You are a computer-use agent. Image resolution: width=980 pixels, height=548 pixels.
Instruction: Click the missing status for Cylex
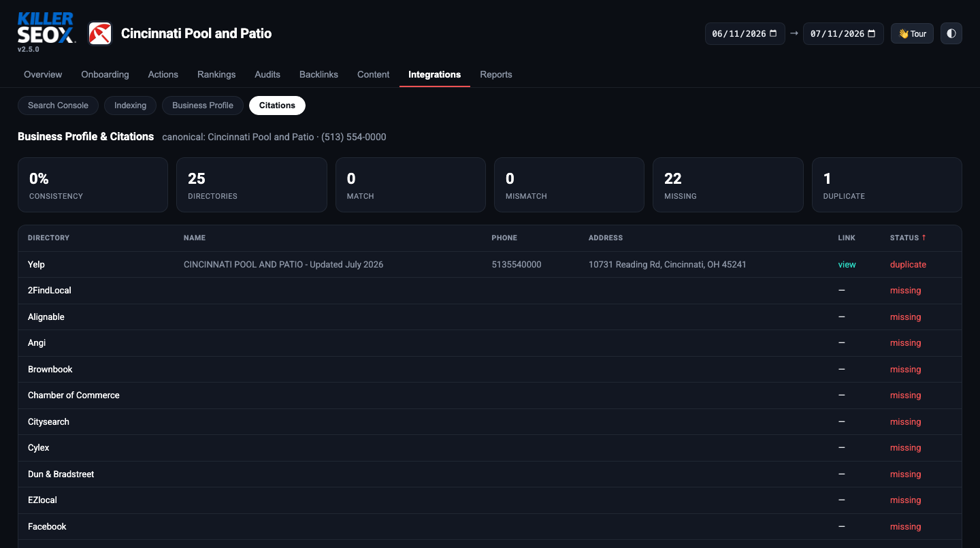tap(905, 448)
